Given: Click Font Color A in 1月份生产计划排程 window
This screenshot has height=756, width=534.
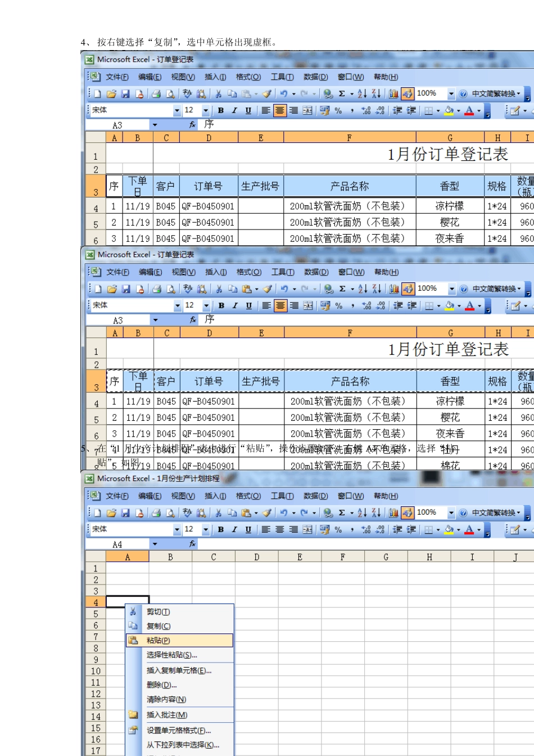Looking at the screenshot, I should (469, 529).
